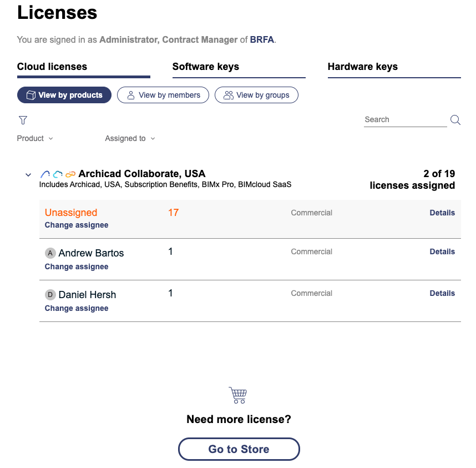Click the Archicad product icon
Viewport: 476px width, 468px height.
pos(45,174)
